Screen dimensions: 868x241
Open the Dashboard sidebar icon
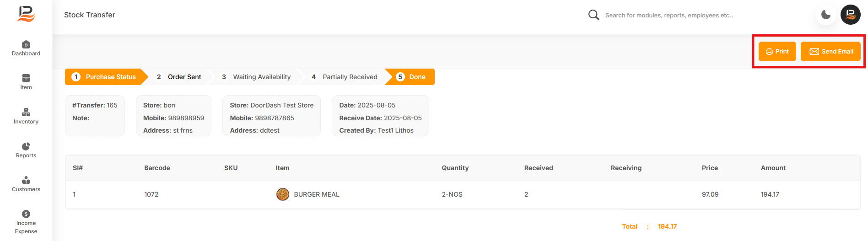click(x=26, y=44)
